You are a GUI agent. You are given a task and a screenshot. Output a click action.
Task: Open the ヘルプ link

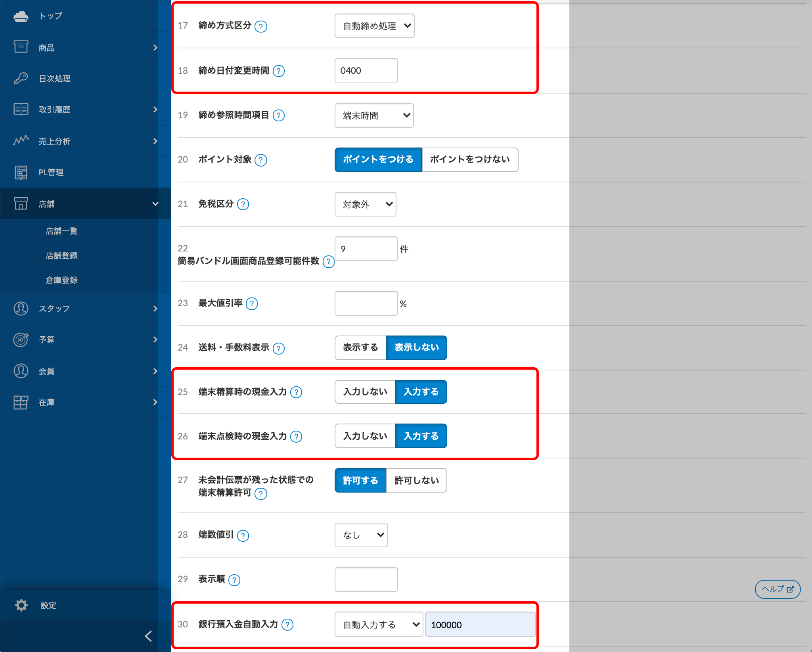tap(777, 589)
